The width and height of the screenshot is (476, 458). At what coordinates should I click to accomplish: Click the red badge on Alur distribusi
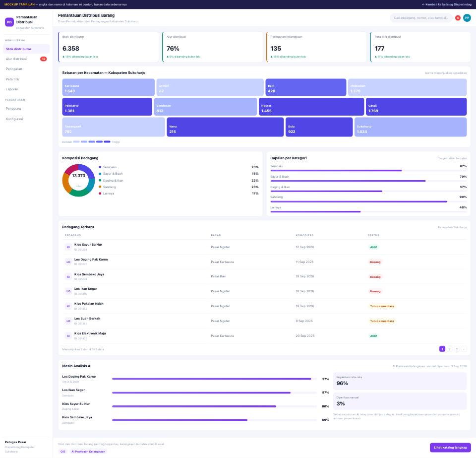(44, 59)
